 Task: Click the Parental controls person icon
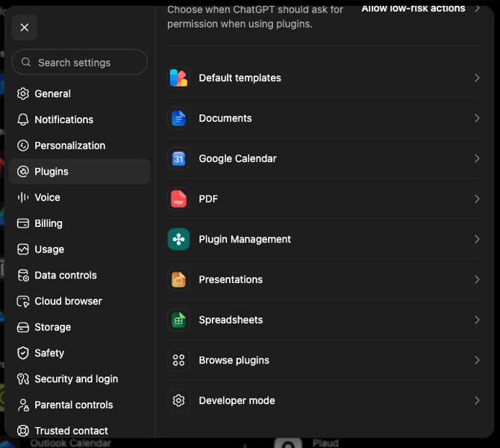[x=23, y=405]
